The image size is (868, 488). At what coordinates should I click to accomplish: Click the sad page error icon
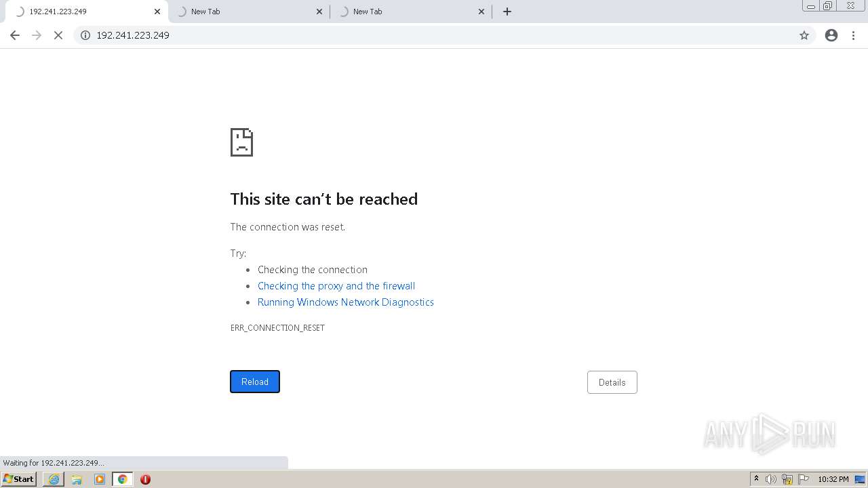(x=241, y=142)
